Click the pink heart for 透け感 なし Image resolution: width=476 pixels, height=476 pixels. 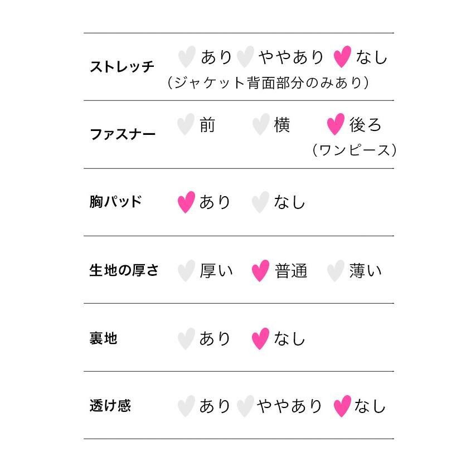[x=342, y=407]
